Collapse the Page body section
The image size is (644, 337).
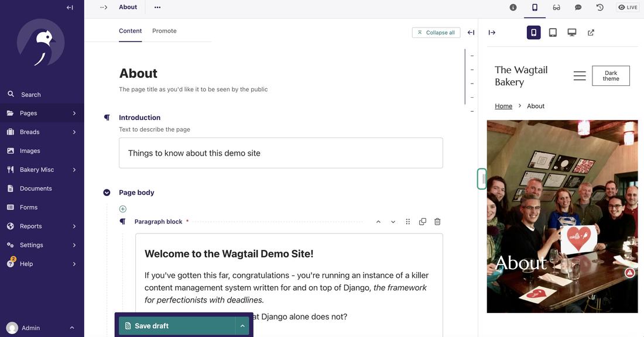click(x=107, y=192)
